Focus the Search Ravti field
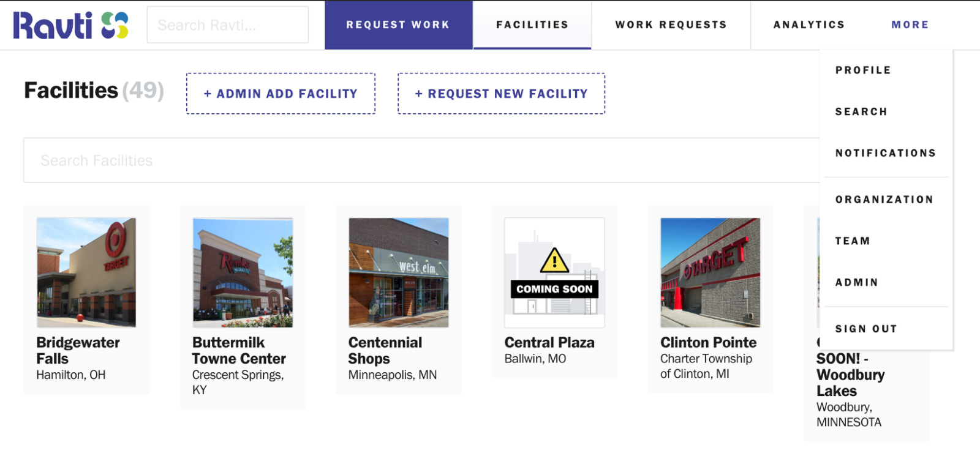980x472 pixels. 228,25
